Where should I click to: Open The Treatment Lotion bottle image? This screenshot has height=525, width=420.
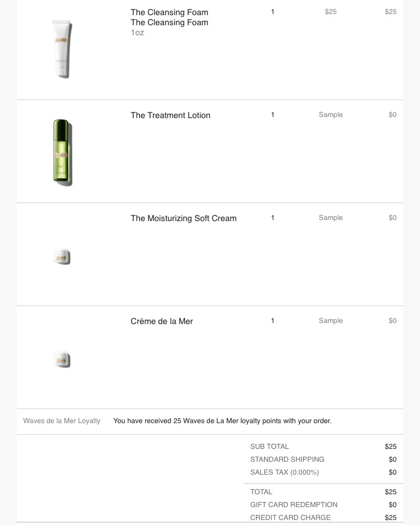pyautogui.click(x=63, y=152)
